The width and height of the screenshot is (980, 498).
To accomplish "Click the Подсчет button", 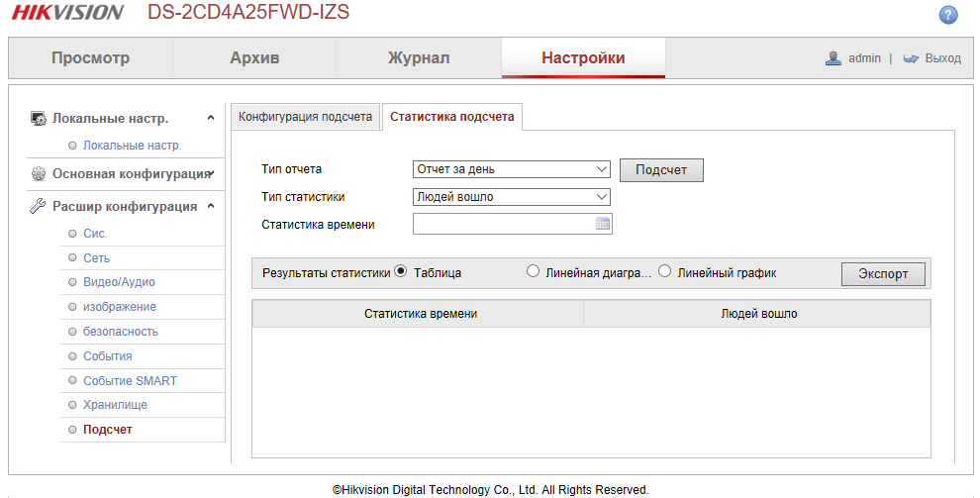I will (x=661, y=170).
